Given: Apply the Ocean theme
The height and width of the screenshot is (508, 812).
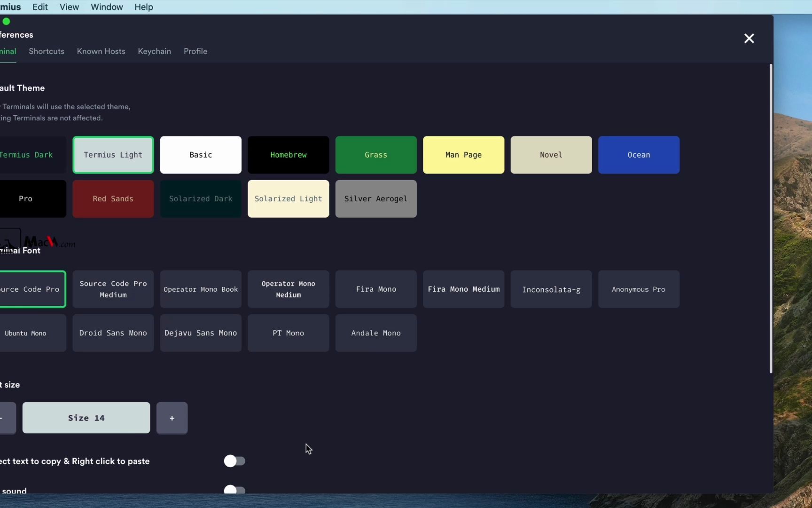Looking at the screenshot, I should (639, 155).
